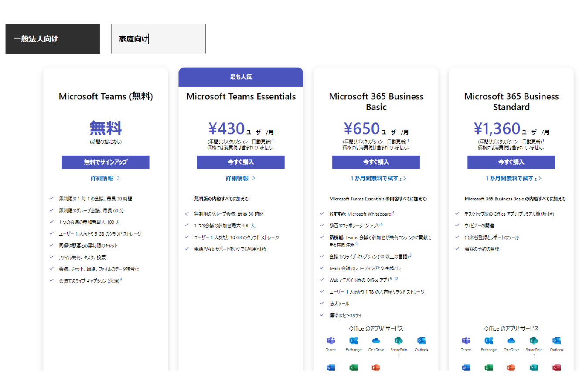Click the OneDrive icon under Business Basic
Screen dimensions: 586x392
tap(376, 341)
